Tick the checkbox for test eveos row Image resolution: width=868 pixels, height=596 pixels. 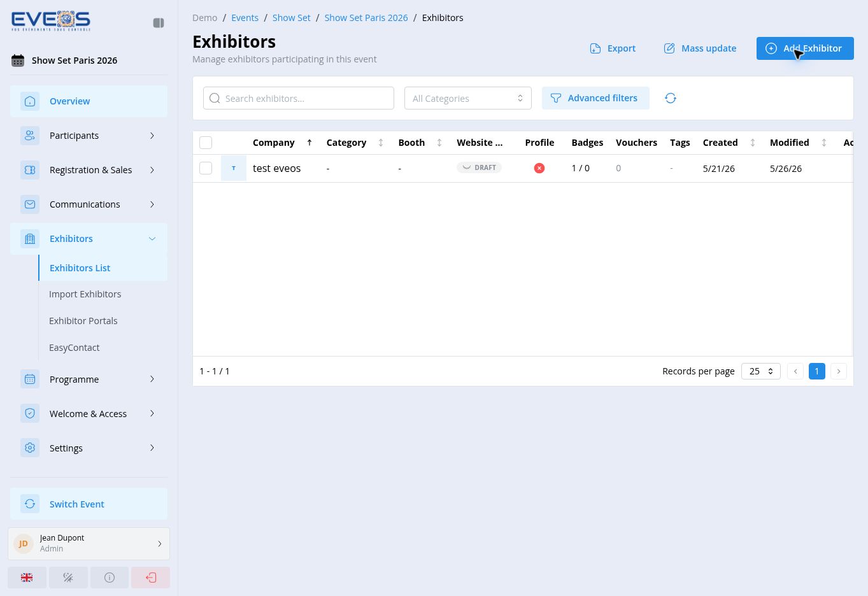point(206,168)
